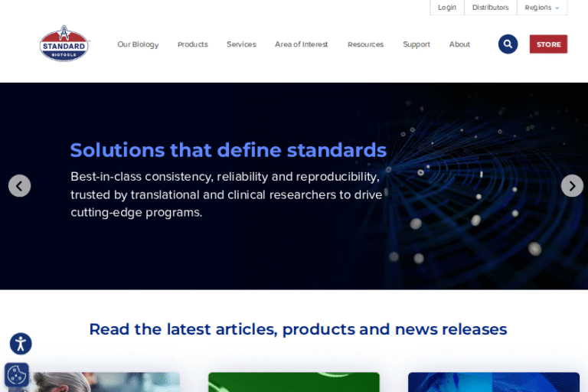Viewport: 588px width, 392px height.
Task: Open the first article thumbnail card
Action: [103, 382]
